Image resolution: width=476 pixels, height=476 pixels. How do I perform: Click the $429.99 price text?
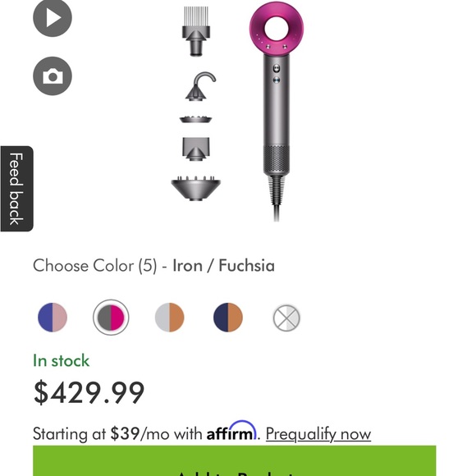(x=89, y=392)
